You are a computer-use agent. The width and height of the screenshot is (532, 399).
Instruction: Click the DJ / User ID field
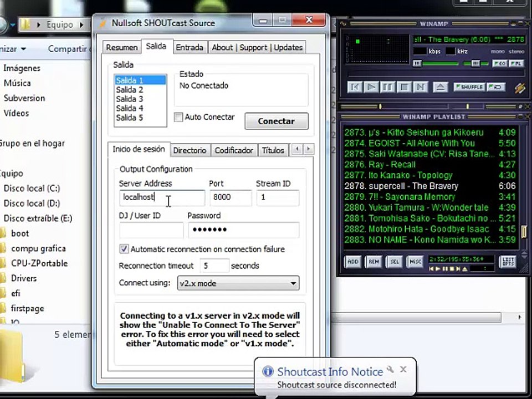(151, 229)
